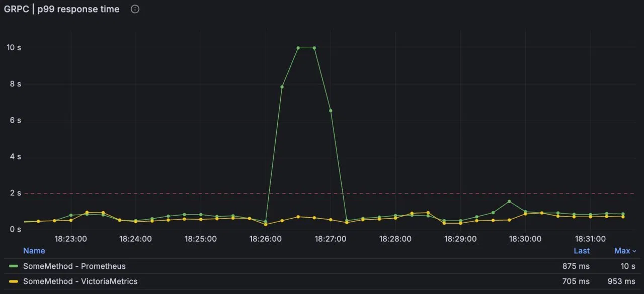Select the 18:26:00 time axis label

click(266, 239)
